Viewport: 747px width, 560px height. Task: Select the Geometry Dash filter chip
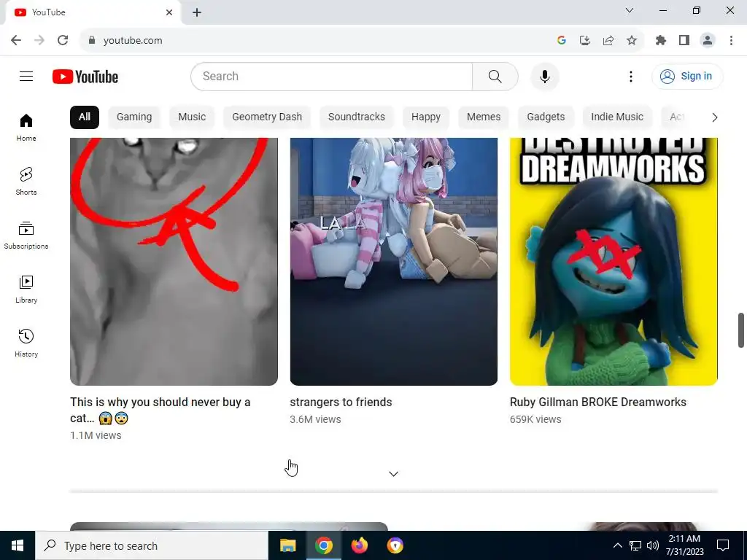267,117
